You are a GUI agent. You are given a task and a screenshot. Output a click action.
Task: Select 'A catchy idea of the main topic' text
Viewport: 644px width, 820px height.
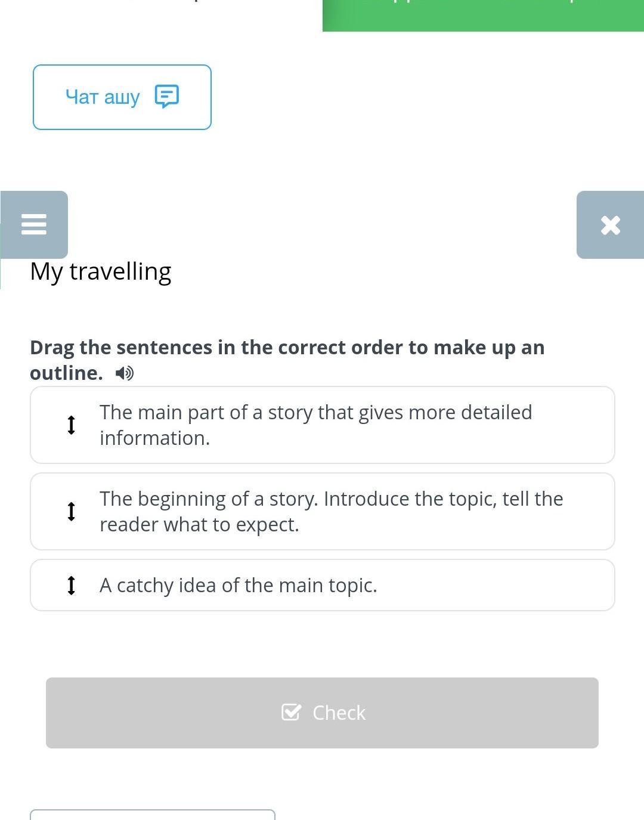[238, 585]
